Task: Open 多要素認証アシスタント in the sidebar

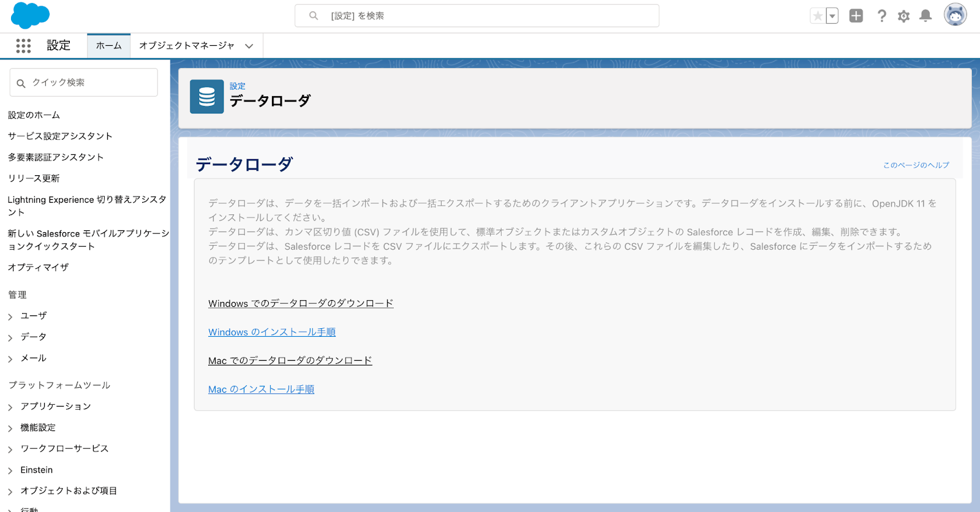Action: click(56, 157)
